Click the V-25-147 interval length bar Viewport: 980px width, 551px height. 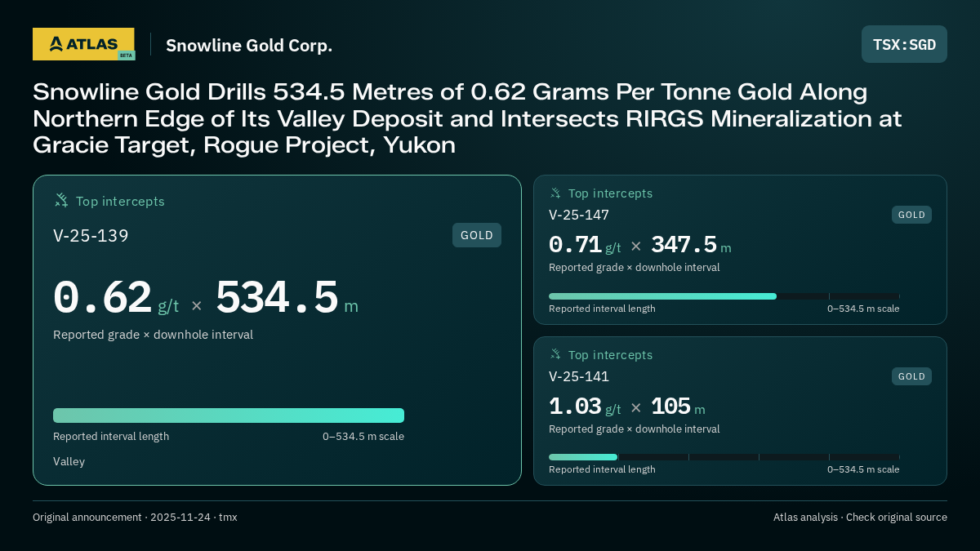click(x=724, y=296)
